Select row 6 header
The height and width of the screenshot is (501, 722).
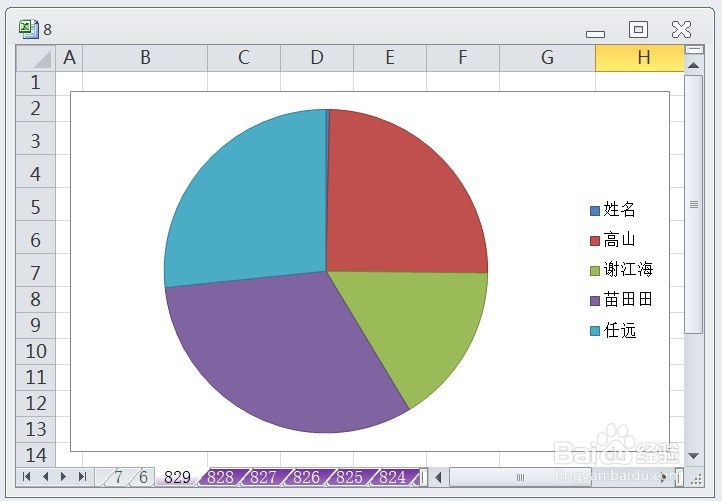(x=35, y=238)
